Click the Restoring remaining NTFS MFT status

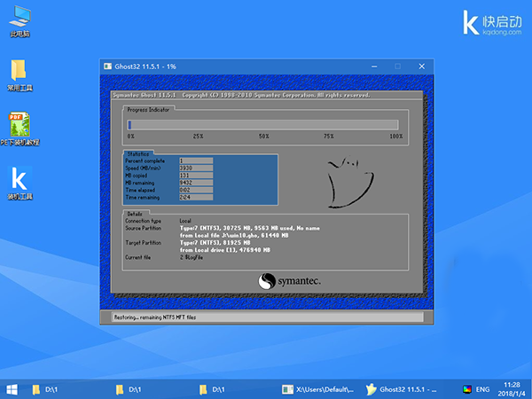pos(155,317)
